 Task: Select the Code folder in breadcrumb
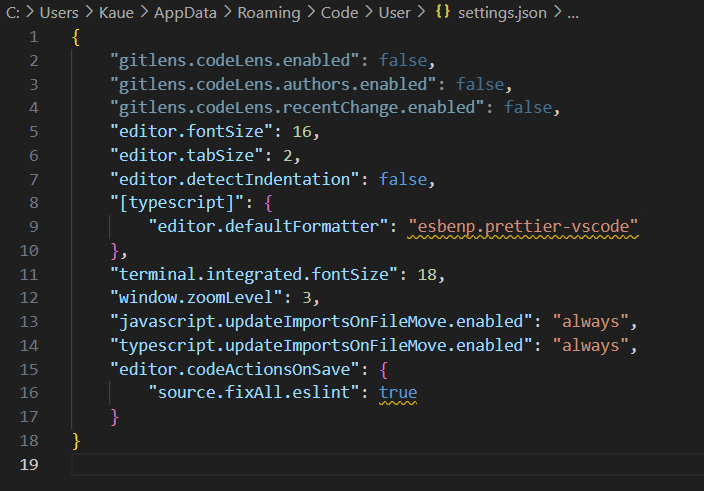[336, 15]
